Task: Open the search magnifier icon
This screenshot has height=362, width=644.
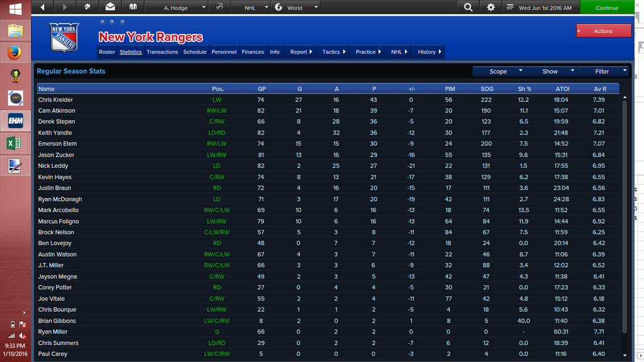Action: [468, 8]
